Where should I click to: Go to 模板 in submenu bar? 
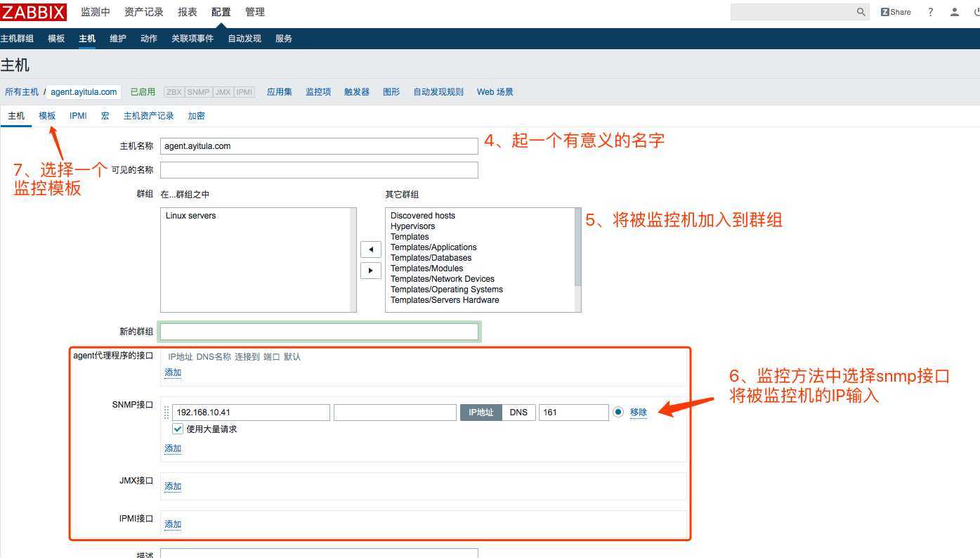pos(56,39)
